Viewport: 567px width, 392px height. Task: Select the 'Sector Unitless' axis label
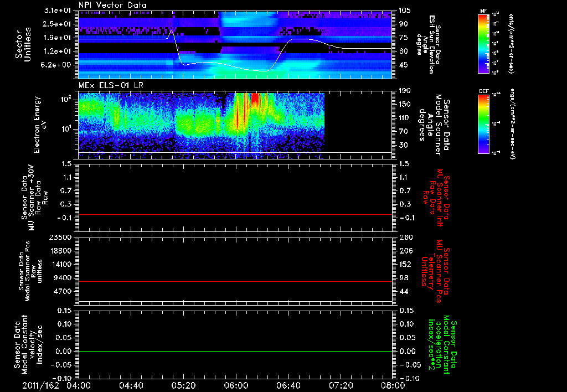pos(23,44)
